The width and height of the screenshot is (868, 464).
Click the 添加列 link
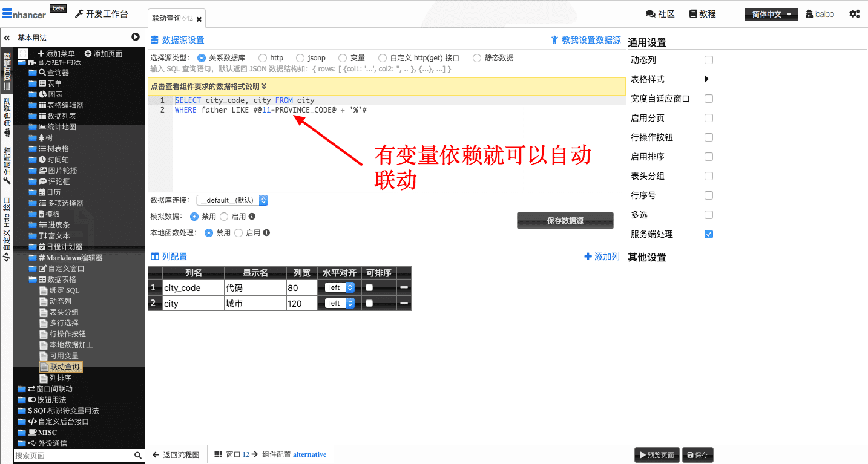point(602,257)
